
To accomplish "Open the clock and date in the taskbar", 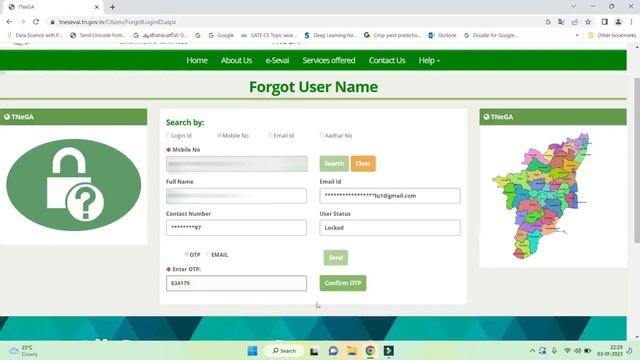I will [610, 351].
